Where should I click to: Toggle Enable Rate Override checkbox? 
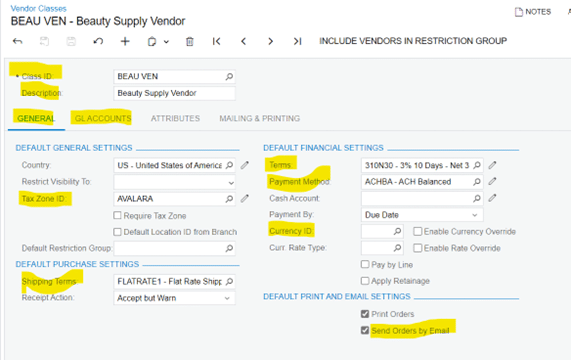[418, 248]
